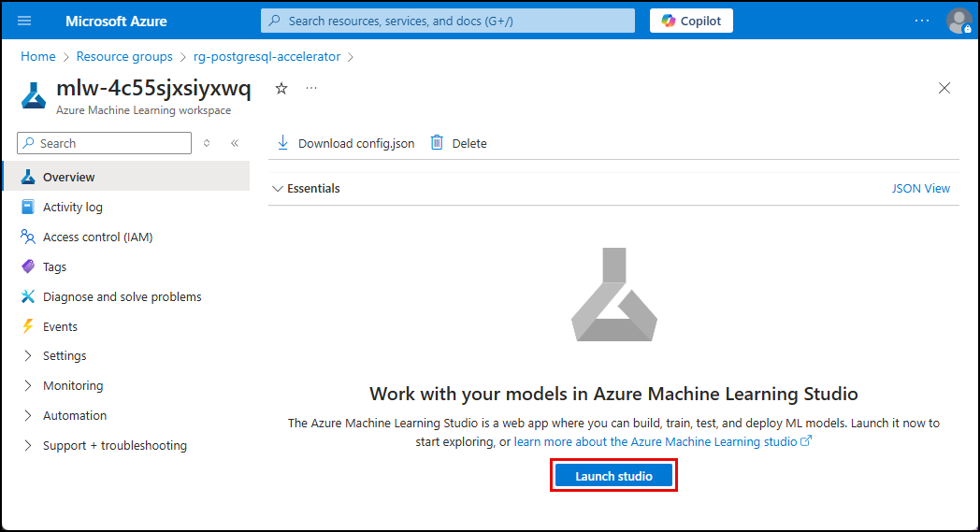The width and height of the screenshot is (980, 532).
Task: Open the user account avatar
Action: tap(958, 21)
